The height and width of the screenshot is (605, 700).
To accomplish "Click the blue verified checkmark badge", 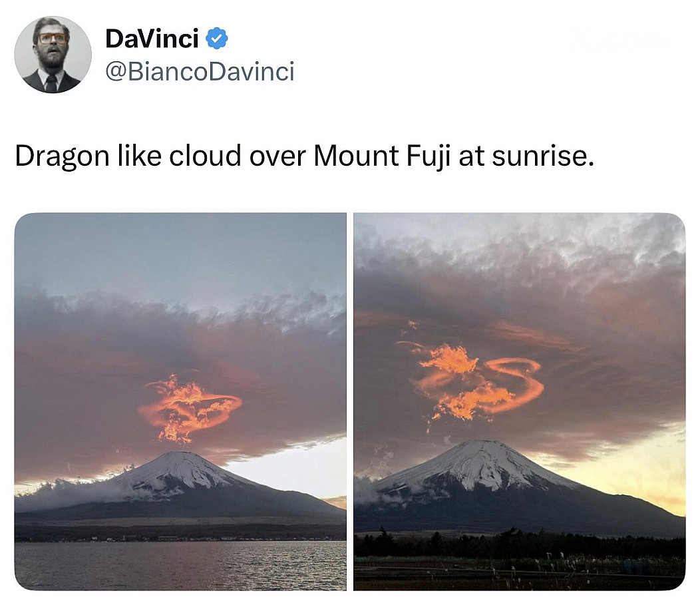I will point(216,39).
